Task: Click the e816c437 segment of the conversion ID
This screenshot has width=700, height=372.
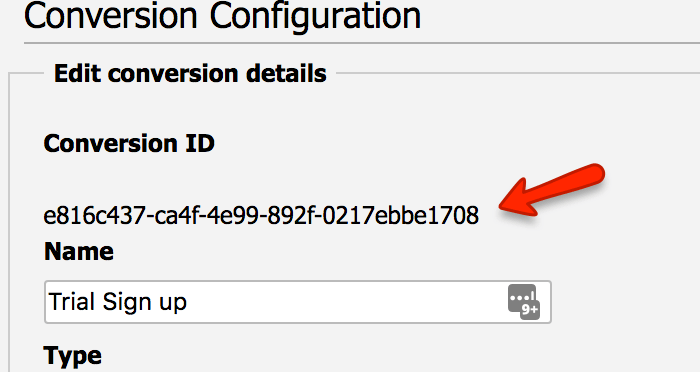Action: (x=95, y=215)
